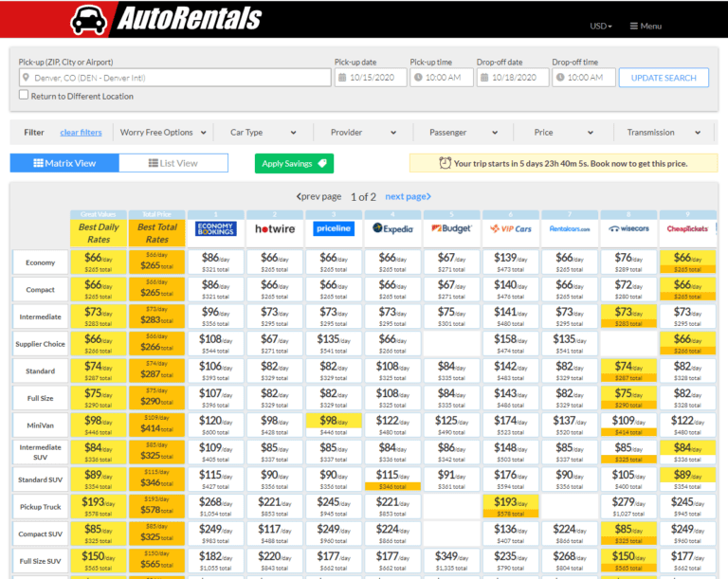The image size is (728, 579).
Task: Expand the Car Type filter
Action: tap(263, 133)
